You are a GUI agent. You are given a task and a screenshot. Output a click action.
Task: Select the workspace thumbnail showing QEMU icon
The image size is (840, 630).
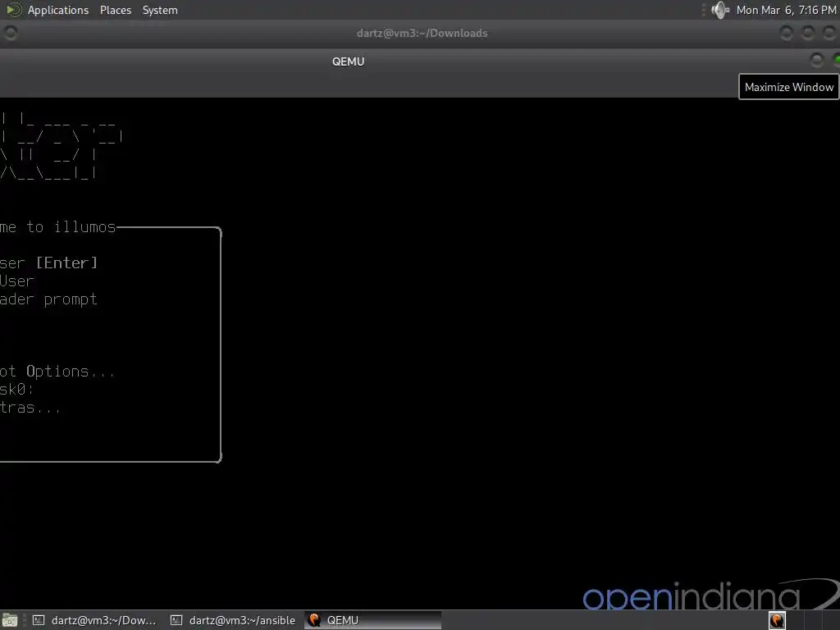pos(777,620)
